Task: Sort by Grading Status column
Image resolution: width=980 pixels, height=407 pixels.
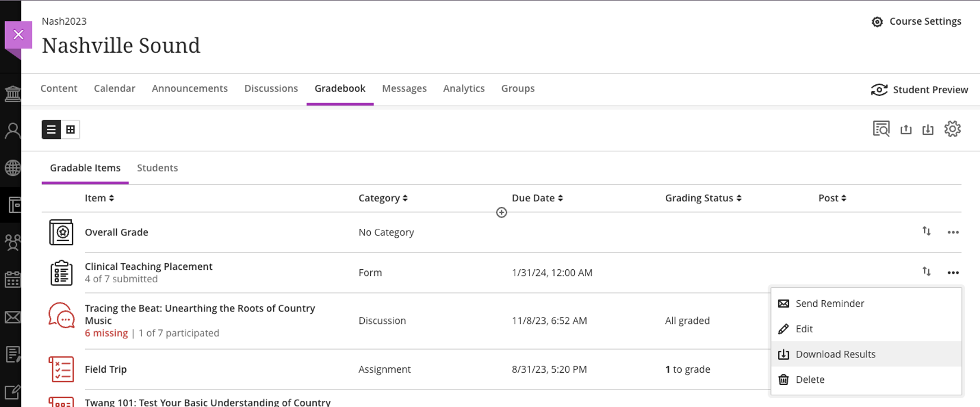Action: coord(703,198)
